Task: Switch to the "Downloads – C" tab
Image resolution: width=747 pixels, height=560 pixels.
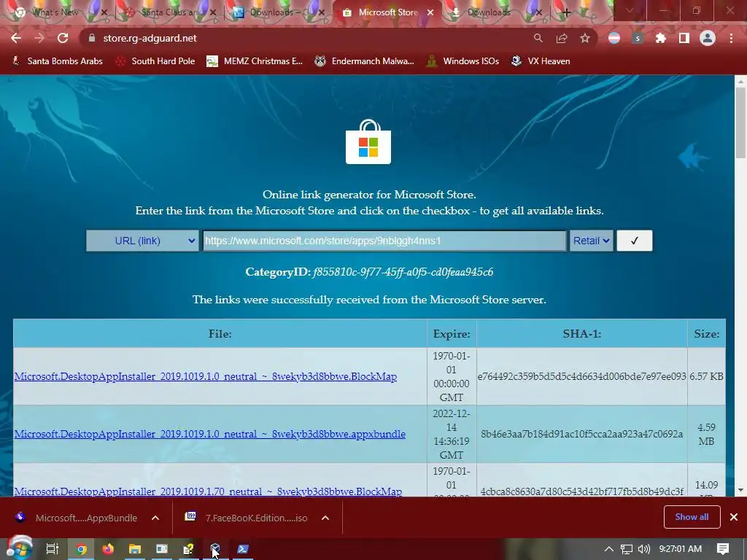Action: (279, 12)
